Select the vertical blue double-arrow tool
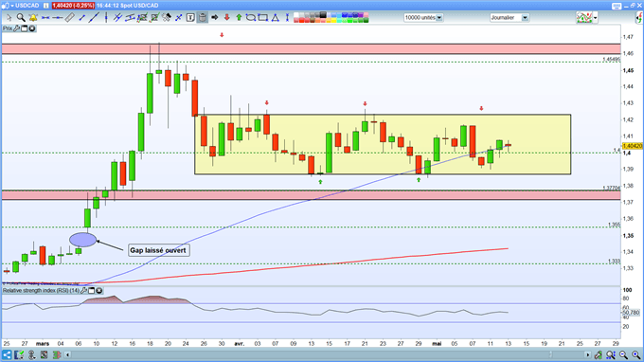This screenshot has height=362, width=644. coord(287,18)
